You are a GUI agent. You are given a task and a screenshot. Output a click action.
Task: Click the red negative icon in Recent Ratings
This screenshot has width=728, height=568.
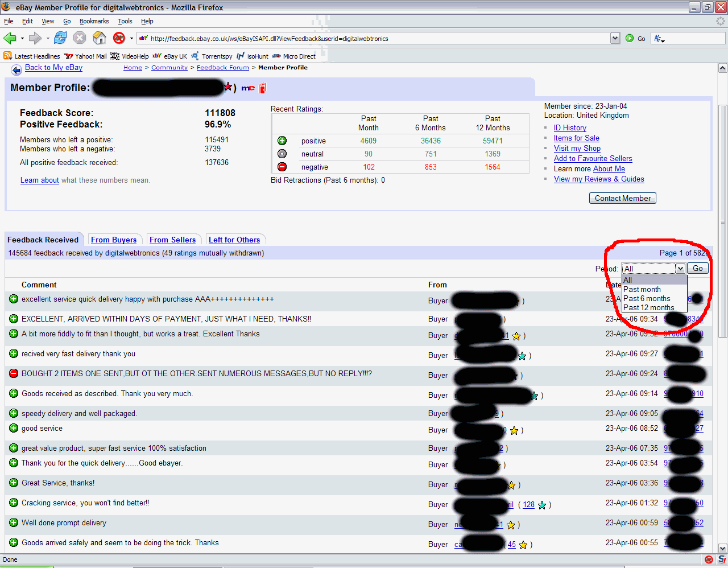282,167
